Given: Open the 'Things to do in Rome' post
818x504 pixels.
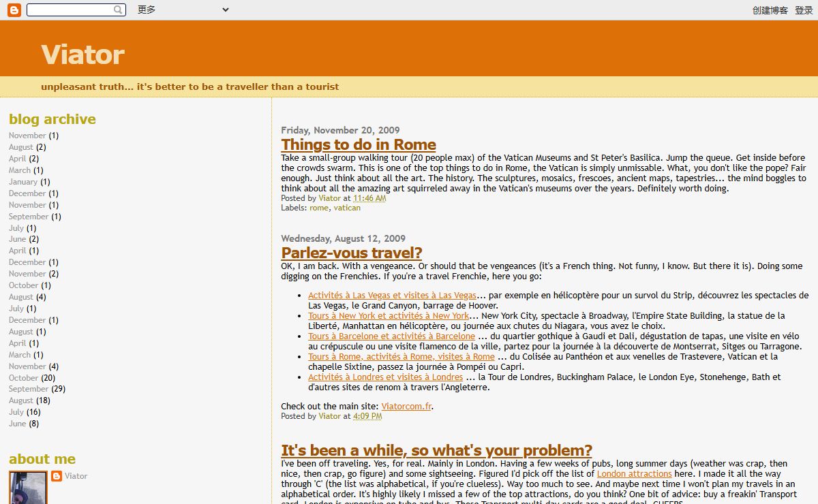Looking at the screenshot, I should (x=359, y=144).
